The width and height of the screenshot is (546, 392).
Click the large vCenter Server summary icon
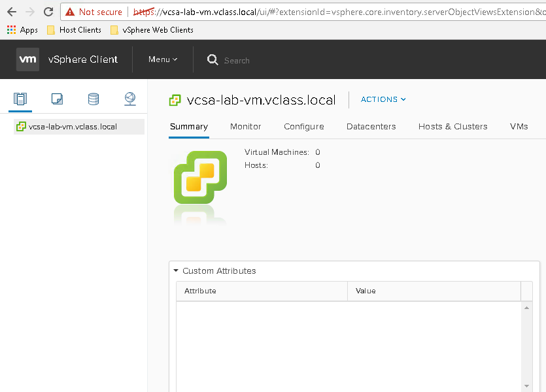(200, 177)
